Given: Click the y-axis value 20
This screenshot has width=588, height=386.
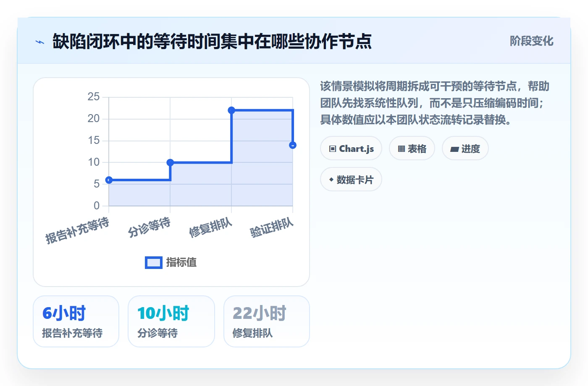Looking at the screenshot, I should 94,119.
